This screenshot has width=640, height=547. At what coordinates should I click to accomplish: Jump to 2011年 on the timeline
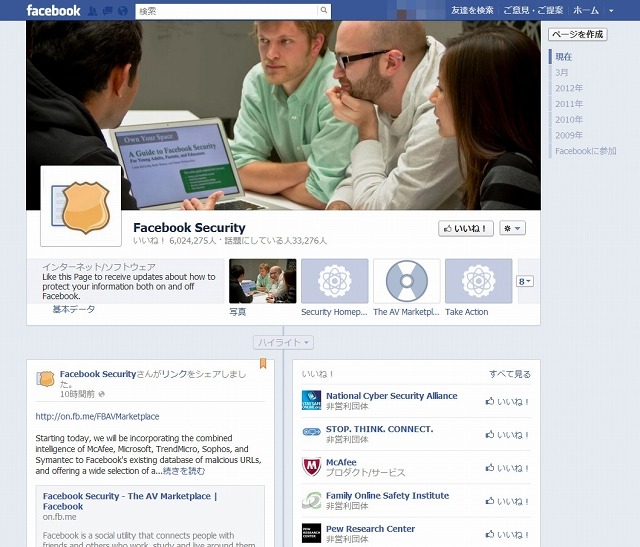(569, 104)
